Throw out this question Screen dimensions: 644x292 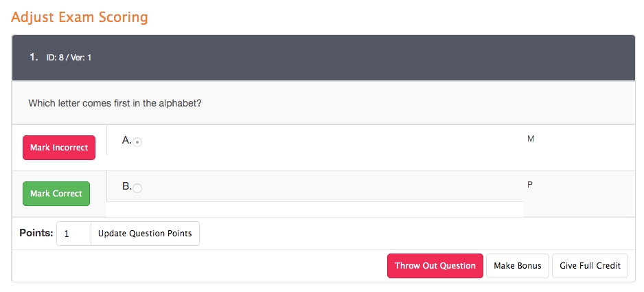click(x=435, y=266)
